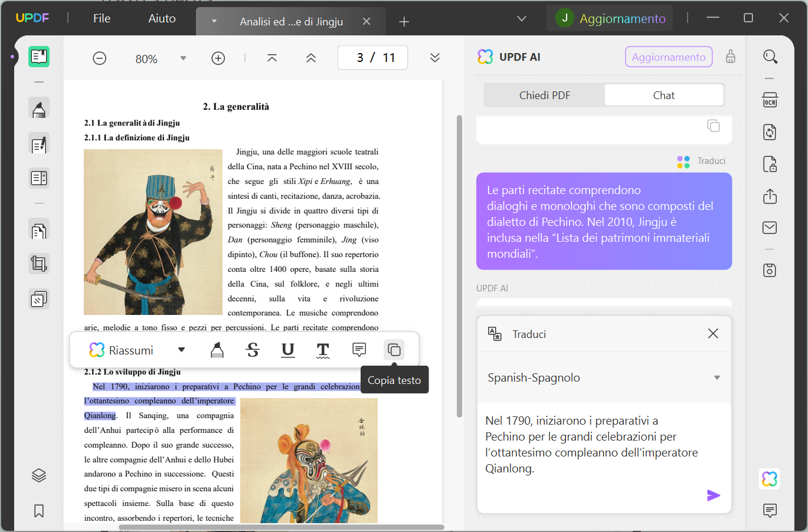Run OCR text recognition tool
The width and height of the screenshot is (808, 532).
point(770,100)
